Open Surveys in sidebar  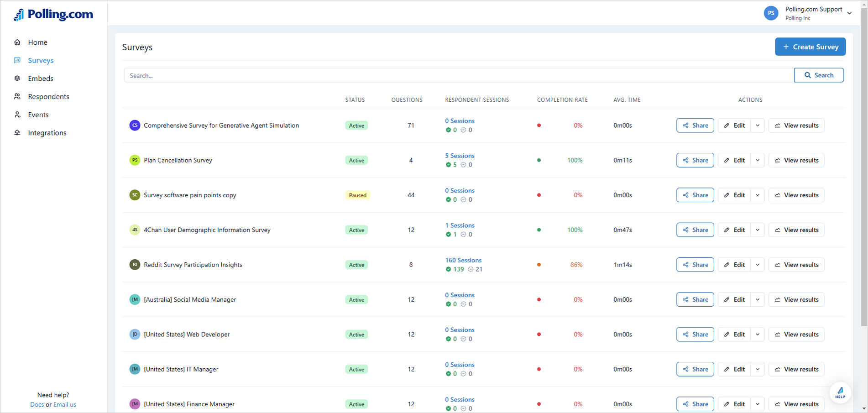point(41,60)
